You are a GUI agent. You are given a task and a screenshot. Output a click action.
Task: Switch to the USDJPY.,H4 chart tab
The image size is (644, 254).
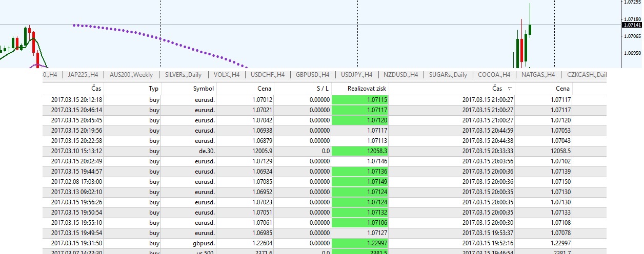click(x=357, y=75)
